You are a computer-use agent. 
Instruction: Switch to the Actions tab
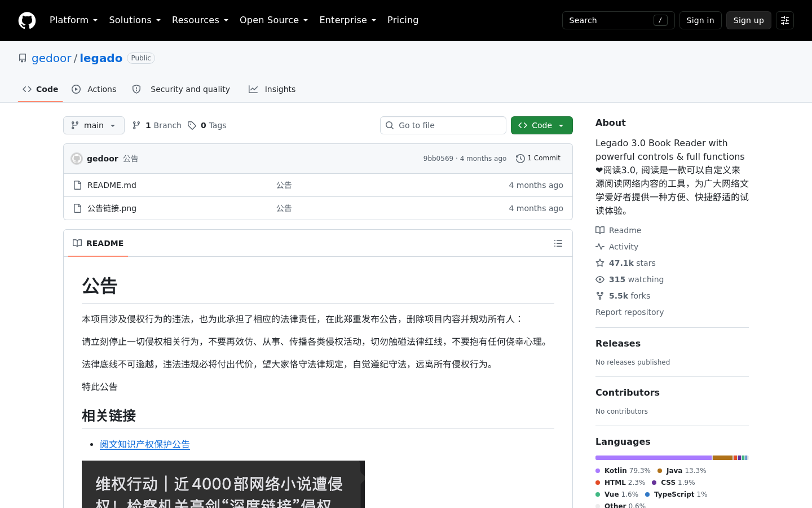pyautogui.click(x=94, y=89)
